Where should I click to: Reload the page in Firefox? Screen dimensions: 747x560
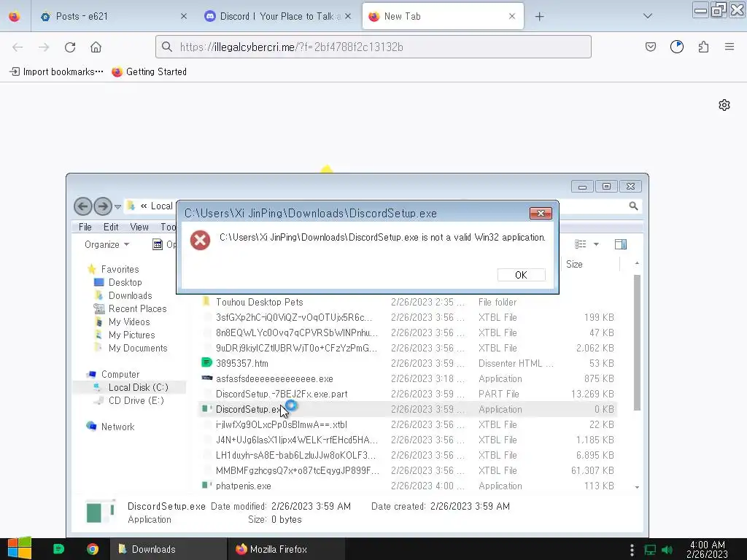[x=70, y=47]
